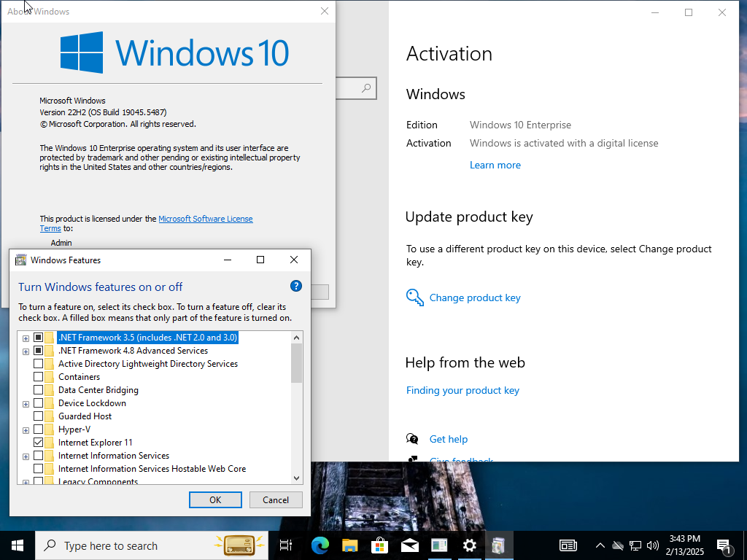
Task: Open the Microsoft Software License link
Action: click(205, 219)
